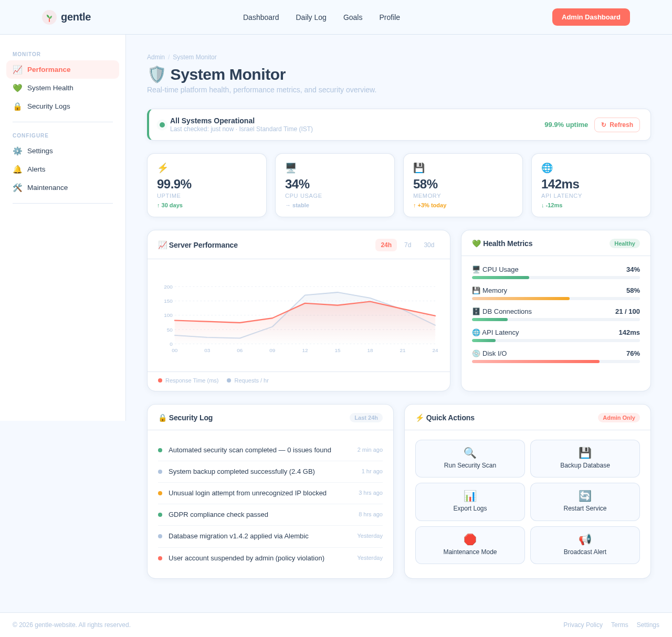Screen dimensions: 672x637
Task: Select the 30d performance range
Action: coord(429,245)
